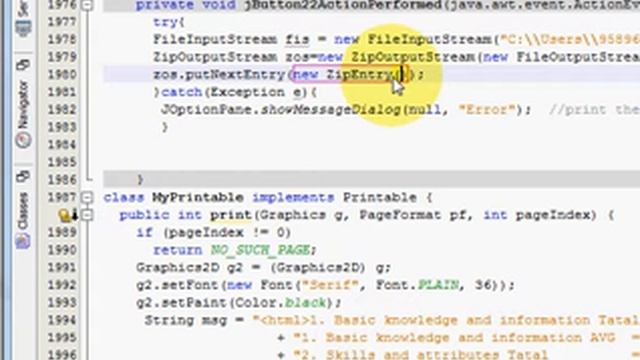640x360 pixels.
Task: Place the cursor inside the ZipEntry() parentheses
Action: [x=401, y=75]
